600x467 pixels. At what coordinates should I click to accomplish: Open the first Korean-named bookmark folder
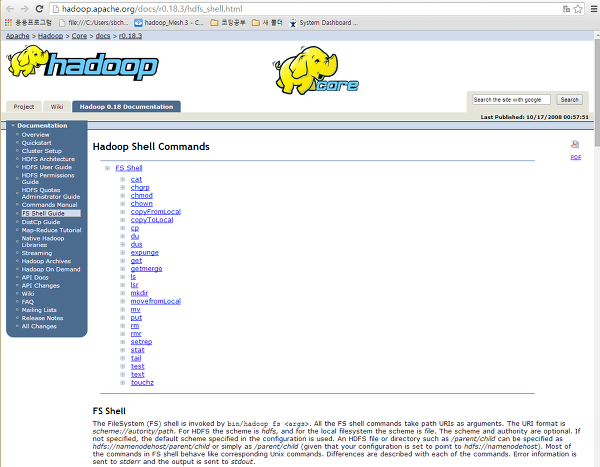click(x=228, y=23)
